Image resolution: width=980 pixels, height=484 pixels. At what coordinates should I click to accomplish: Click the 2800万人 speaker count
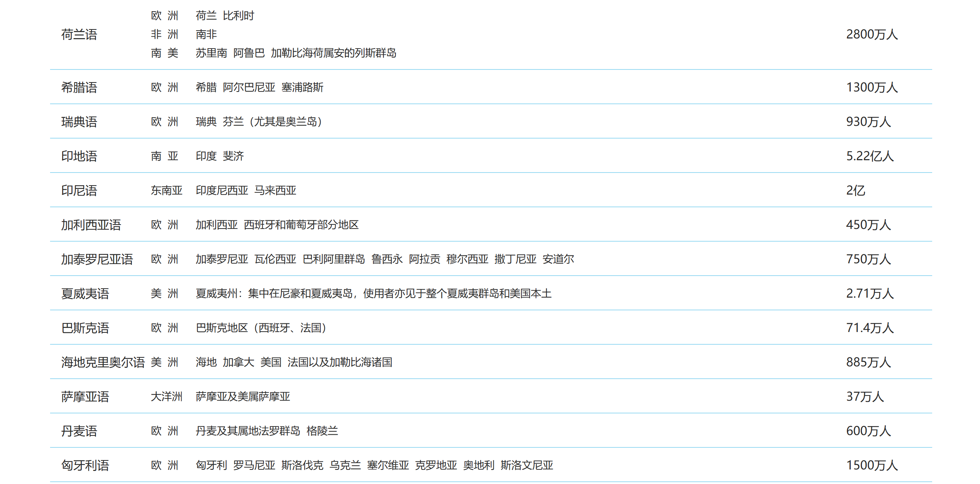[872, 35]
